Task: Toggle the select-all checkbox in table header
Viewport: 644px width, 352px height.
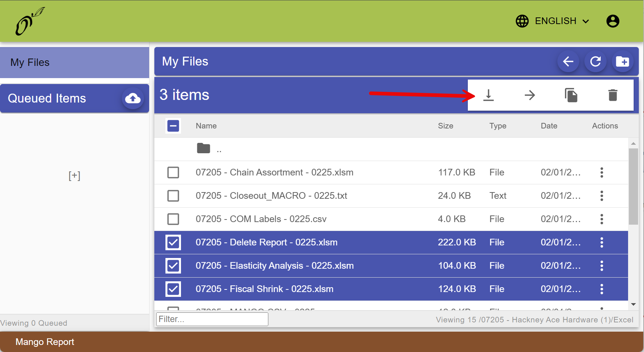Action: 173,126
